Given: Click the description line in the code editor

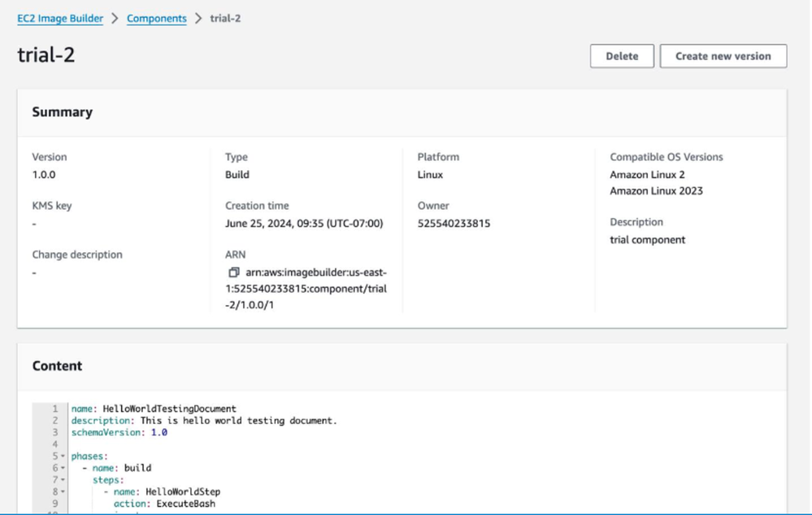Looking at the screenshot, I should [204, 421].
